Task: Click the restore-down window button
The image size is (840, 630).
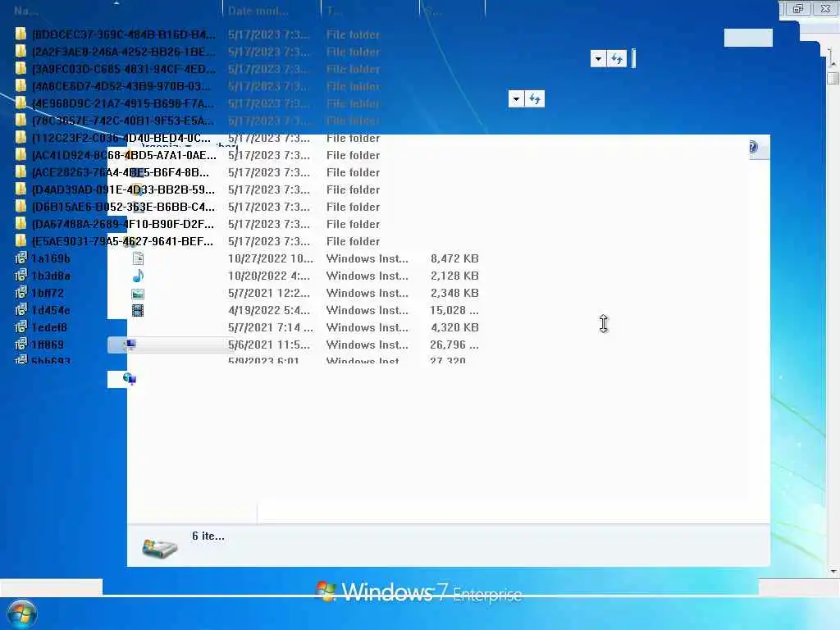Action: click(798, 8)
